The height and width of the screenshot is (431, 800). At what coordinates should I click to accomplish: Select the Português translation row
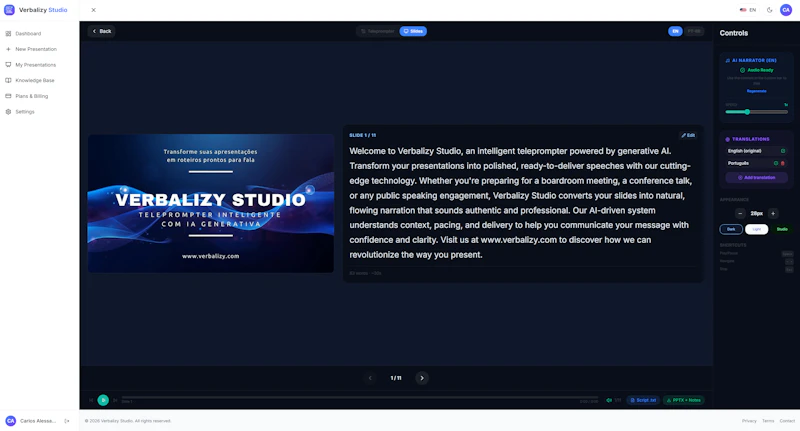click(757, 163)
